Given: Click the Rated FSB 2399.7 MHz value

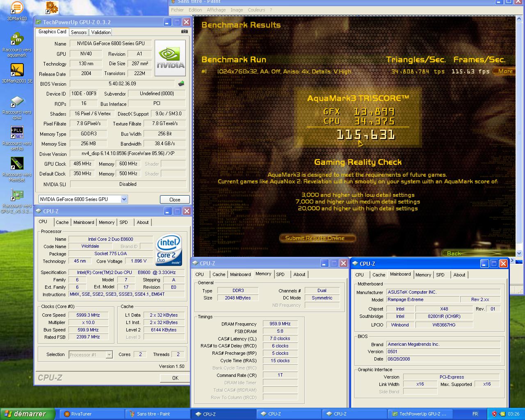Looking at the screenshot, I should click(x=88, y=337).
